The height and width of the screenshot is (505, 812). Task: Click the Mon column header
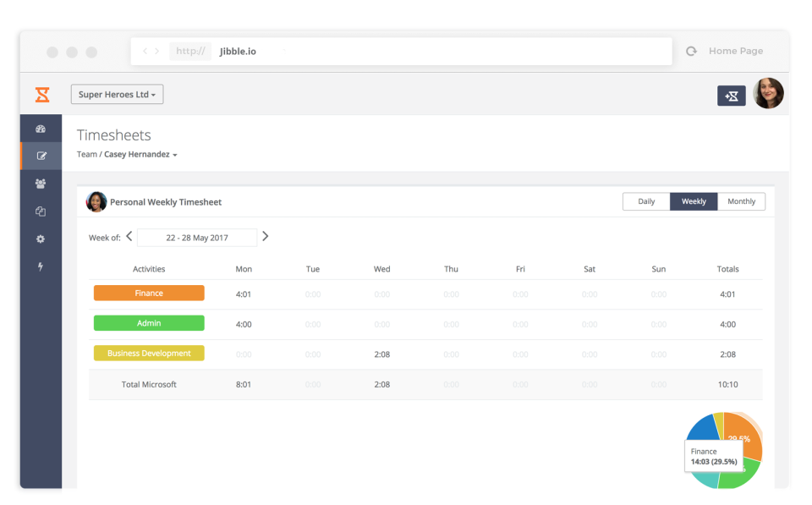244,269
